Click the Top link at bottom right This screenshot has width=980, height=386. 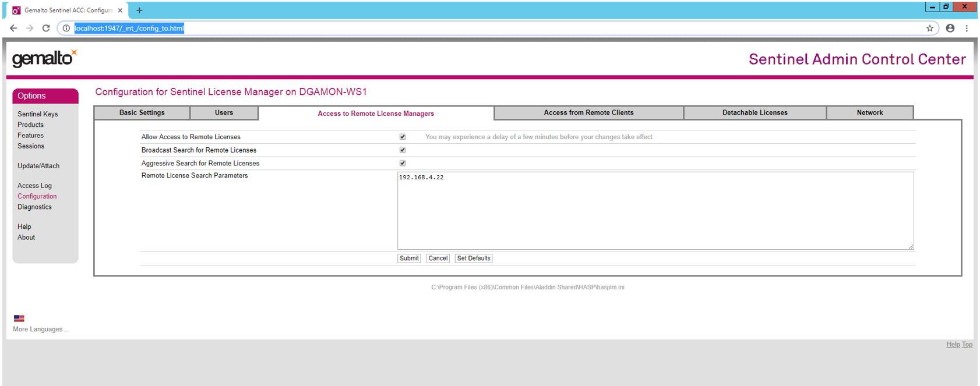pyautogui.click(x=967, y=345)
